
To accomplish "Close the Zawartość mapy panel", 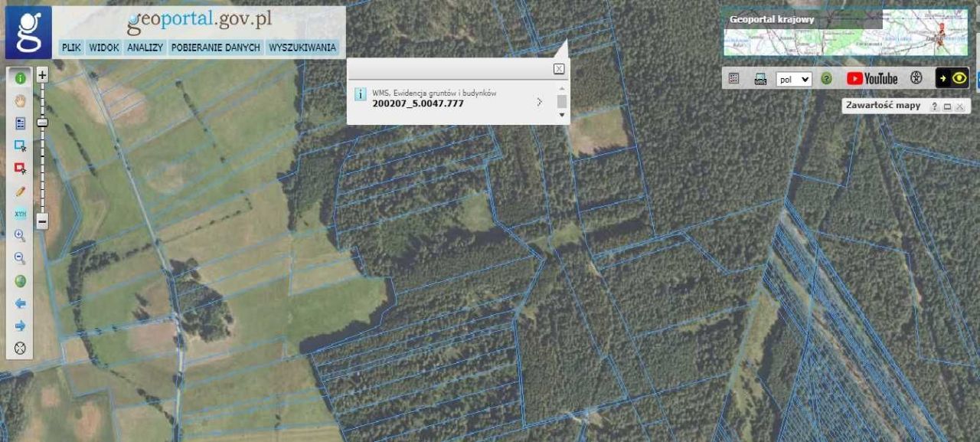I will click(x=959, y=107).
